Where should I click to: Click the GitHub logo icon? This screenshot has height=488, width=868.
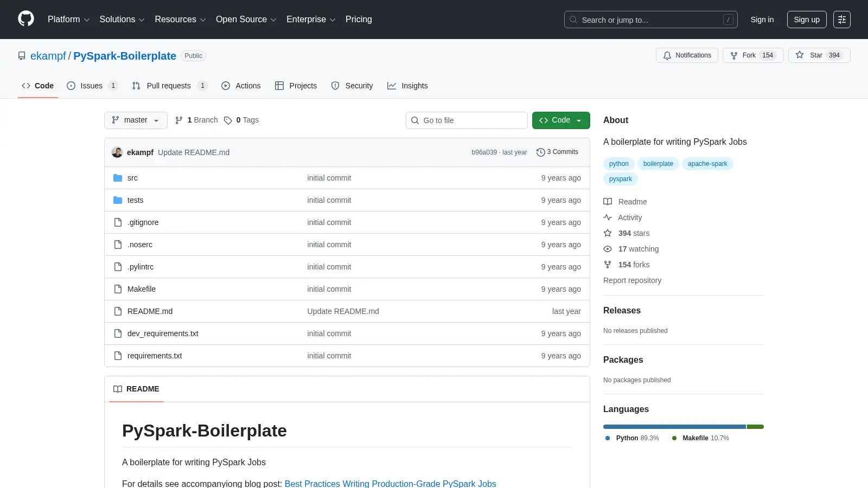coord(26,19)
